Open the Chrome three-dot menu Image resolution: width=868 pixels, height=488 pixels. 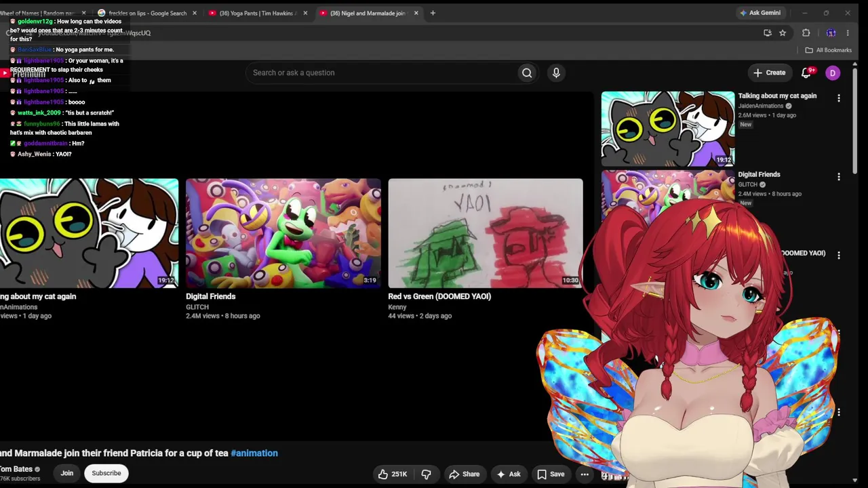pyautogui.click(x=848, y=33)
